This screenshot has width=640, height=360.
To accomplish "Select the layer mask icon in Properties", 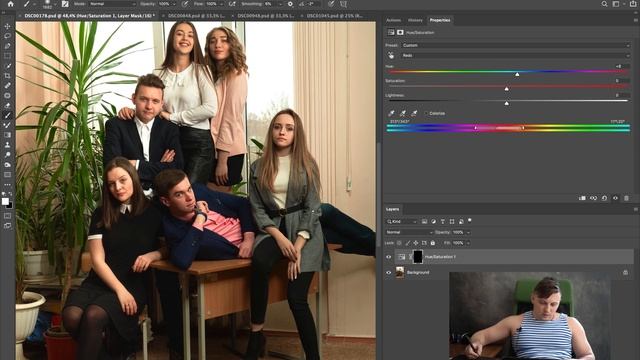I will click(x=400, y=32).
